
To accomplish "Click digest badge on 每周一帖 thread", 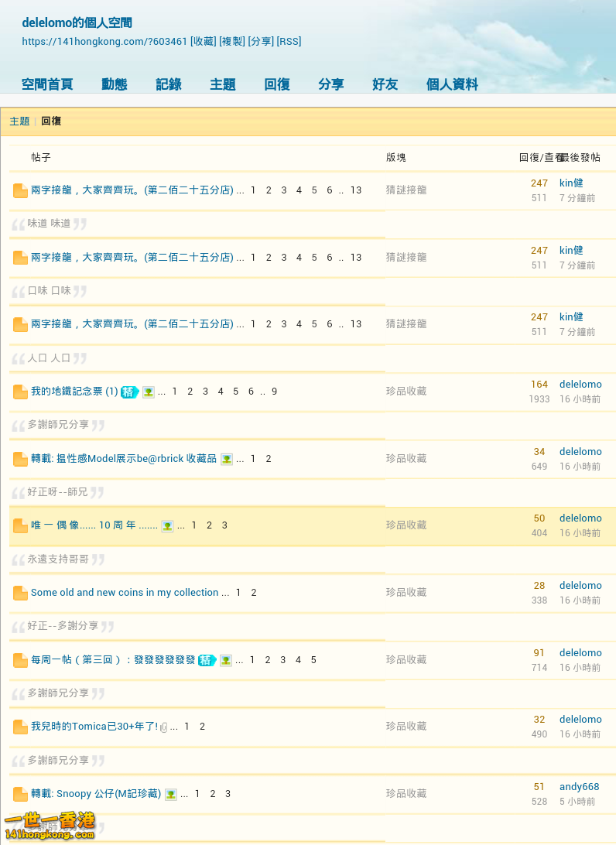I will click(x=207, y=660).
